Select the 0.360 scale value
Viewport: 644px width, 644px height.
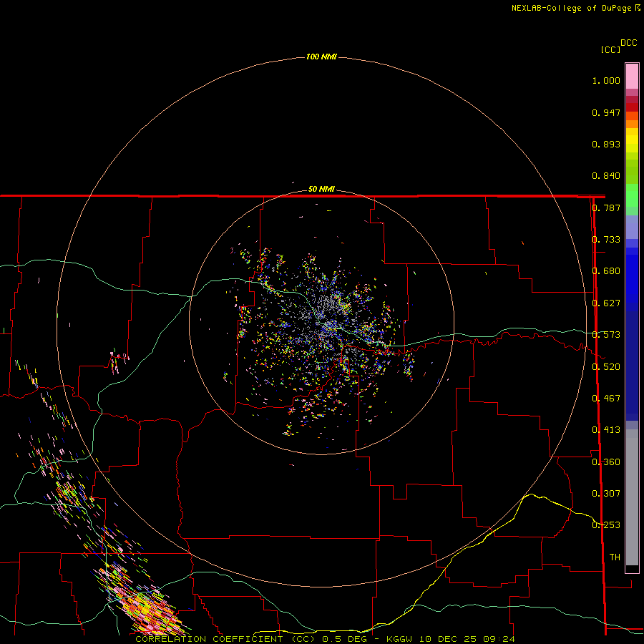pos(606,462)
